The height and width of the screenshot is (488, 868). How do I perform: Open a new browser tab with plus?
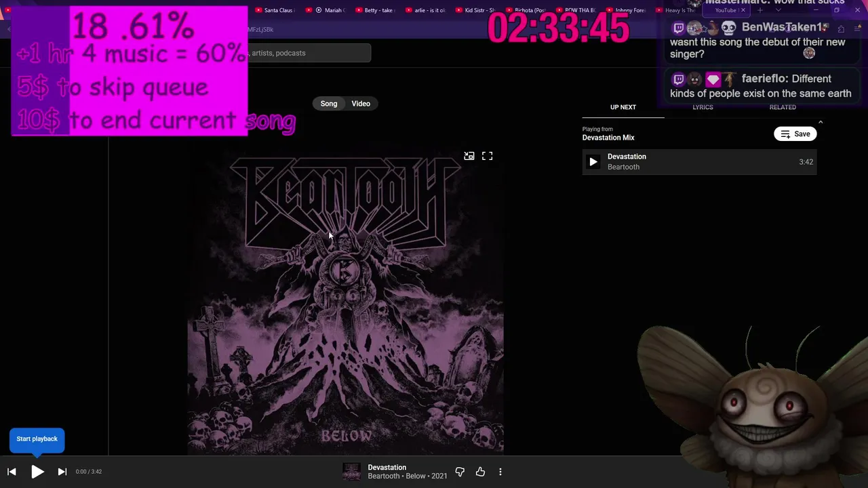click(760, 10)
